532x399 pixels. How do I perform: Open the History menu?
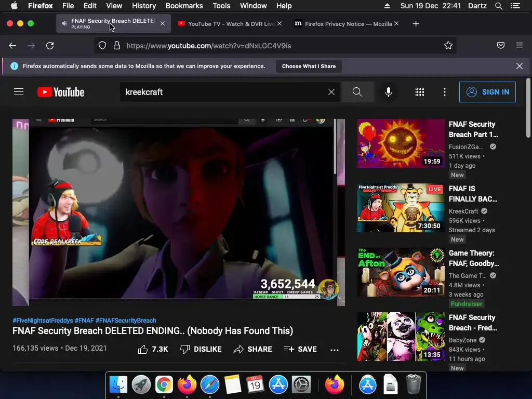coord(144,6)
